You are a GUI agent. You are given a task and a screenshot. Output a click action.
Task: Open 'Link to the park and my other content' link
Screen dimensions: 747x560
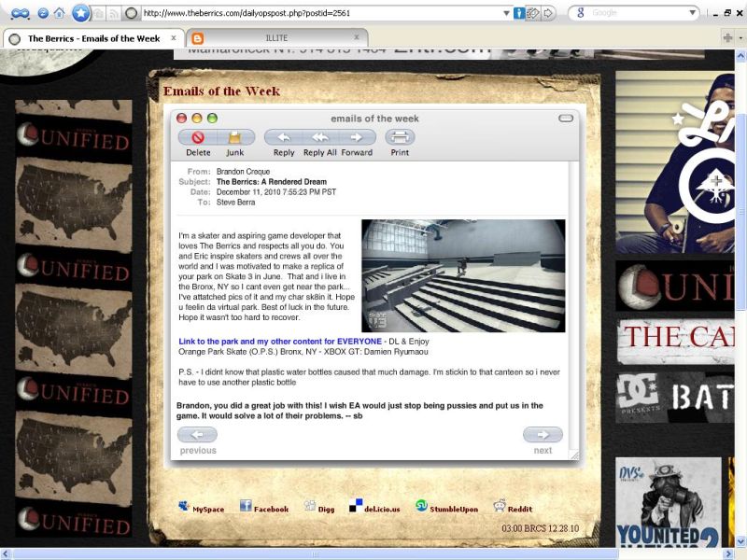(x=280, y=342)
